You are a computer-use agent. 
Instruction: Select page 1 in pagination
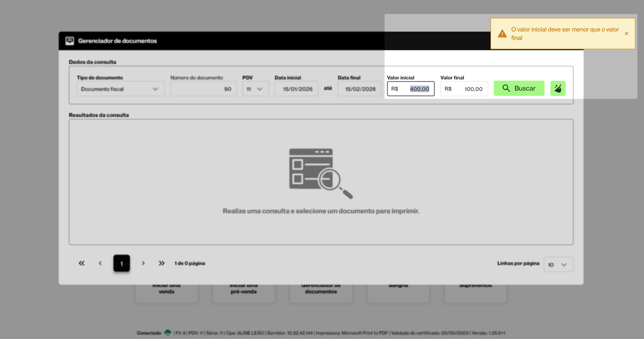tap(122, 263)
